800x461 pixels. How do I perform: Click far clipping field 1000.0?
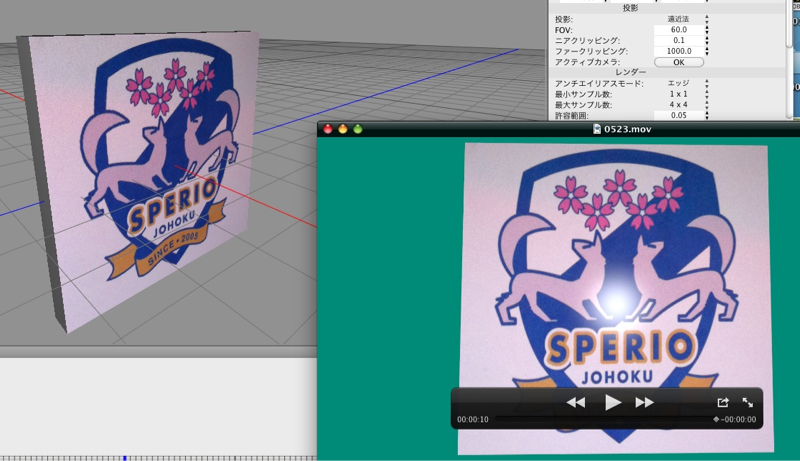point(679,51)
